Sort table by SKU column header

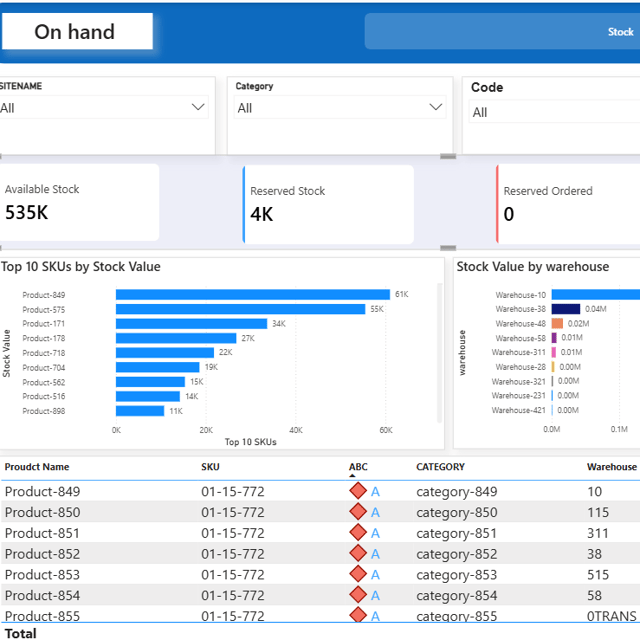coord(210,467)
